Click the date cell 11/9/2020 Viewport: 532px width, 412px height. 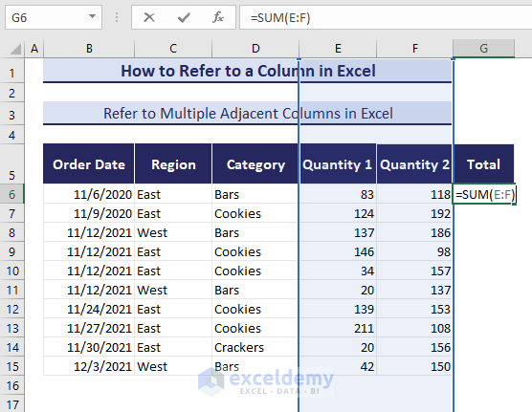[89, 213]
